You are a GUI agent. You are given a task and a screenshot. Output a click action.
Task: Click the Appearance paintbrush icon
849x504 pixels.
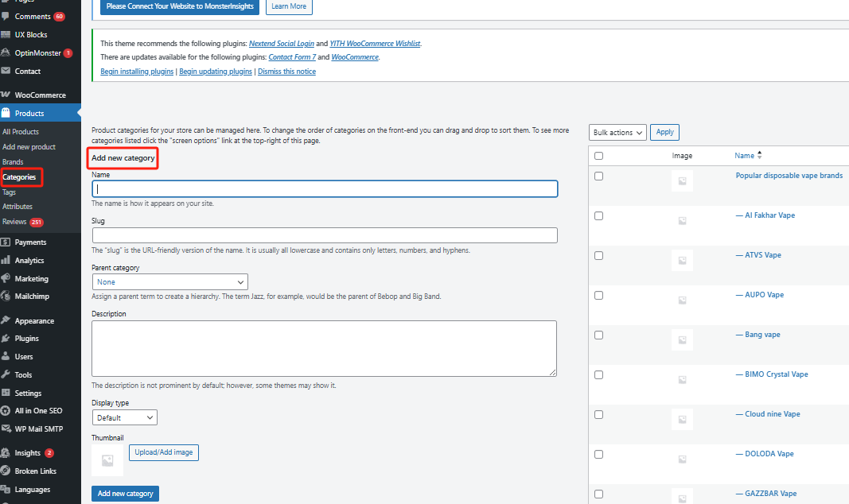tap(6, 321)
